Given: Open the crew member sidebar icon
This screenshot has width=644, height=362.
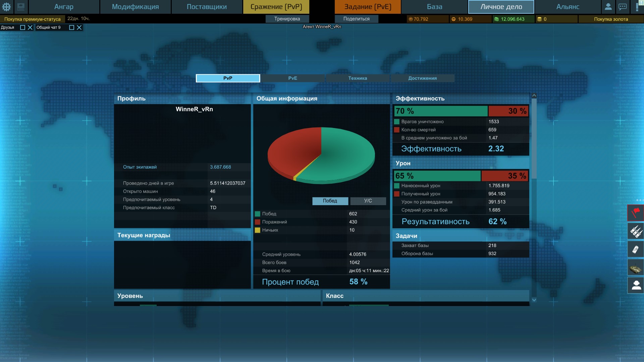Looking at the screenshot, I should tap(636, 286).
